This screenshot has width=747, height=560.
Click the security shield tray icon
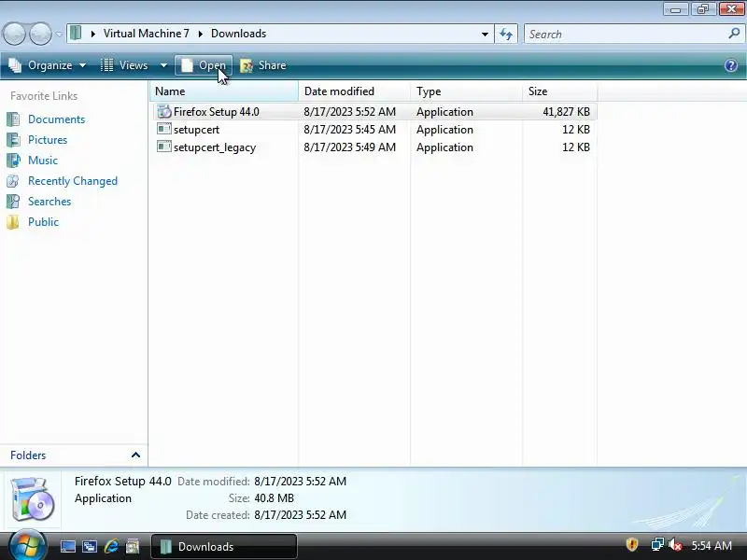point(632,545)
